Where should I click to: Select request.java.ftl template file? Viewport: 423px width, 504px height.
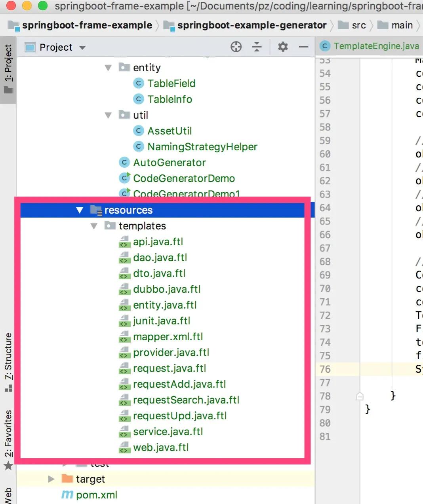(170, 368)
